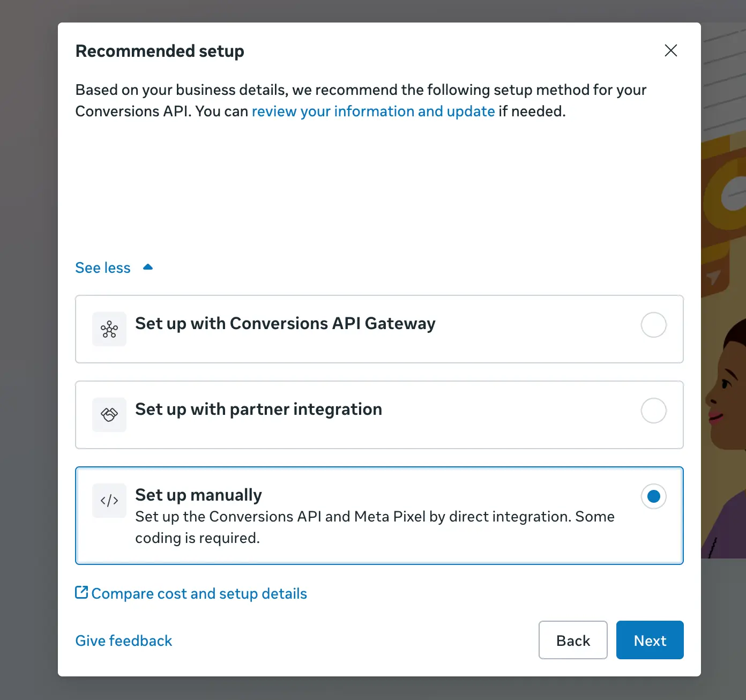Viewport: 746px width, 700px height.
Task: Click the Conversions API Gateway network icon
Action: coord(109,329)
